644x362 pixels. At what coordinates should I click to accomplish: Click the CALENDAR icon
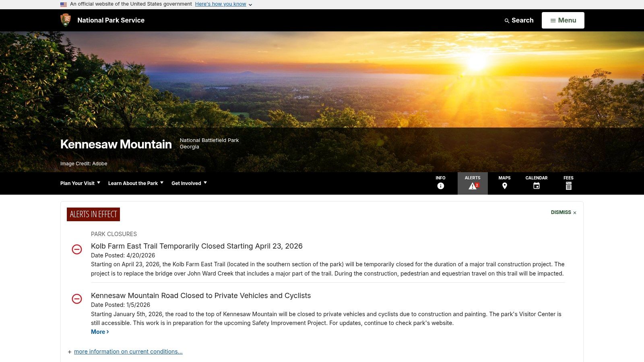coord(536,185)
